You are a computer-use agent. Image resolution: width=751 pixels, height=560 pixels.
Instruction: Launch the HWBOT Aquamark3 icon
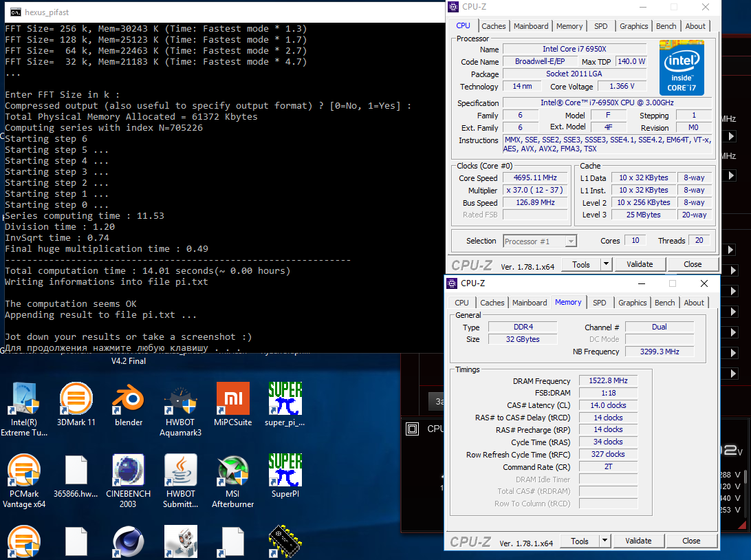pos(180,409)
